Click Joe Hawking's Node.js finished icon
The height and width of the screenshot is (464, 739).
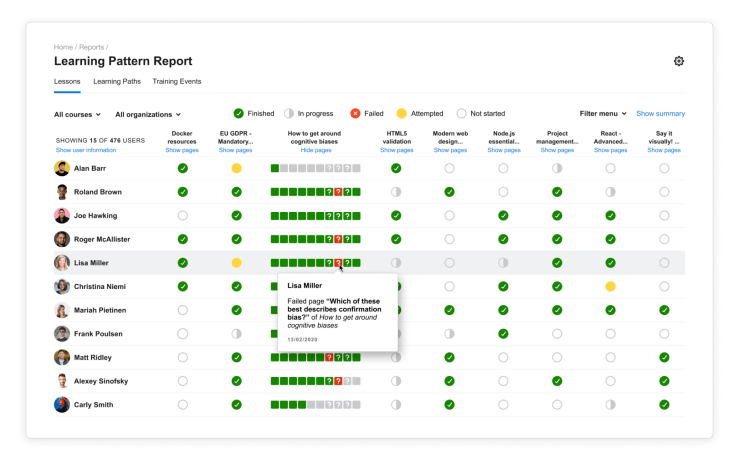click(x=503, y=216)
